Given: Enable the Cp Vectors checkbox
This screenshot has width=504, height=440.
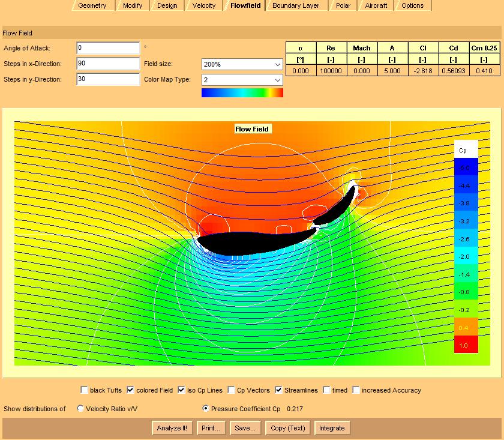Looking at the screenshot, I should (x=231, y=390).
